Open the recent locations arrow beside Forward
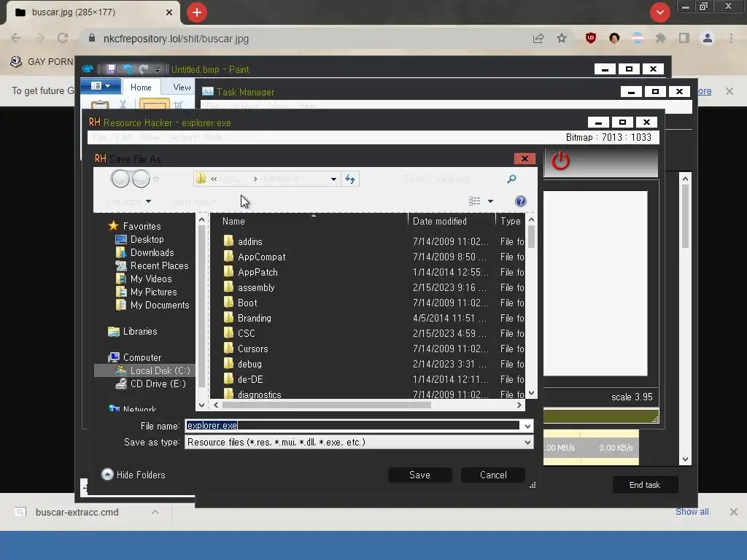Image resolution: width=747 pixels, height=560 pixels. coord(156,179)
